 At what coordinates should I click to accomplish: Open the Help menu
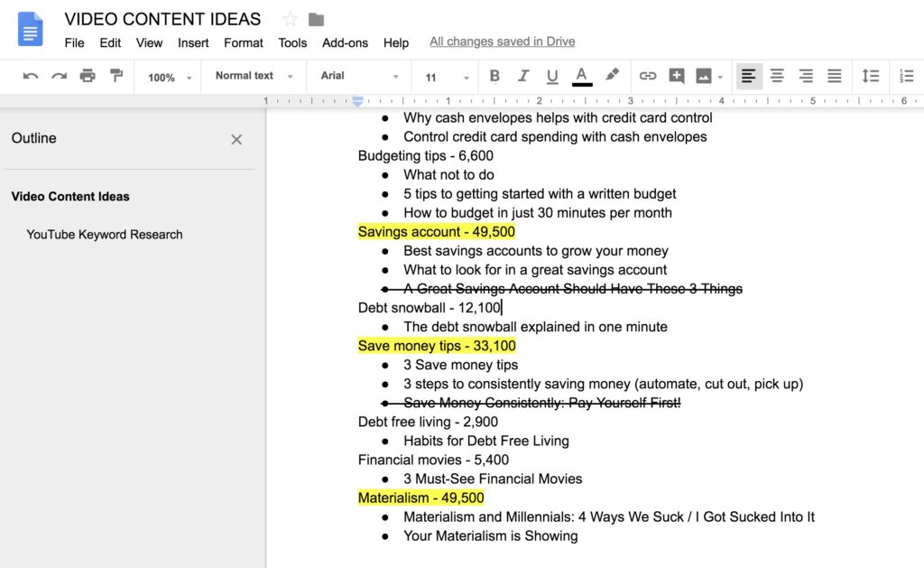coord(396,43)
